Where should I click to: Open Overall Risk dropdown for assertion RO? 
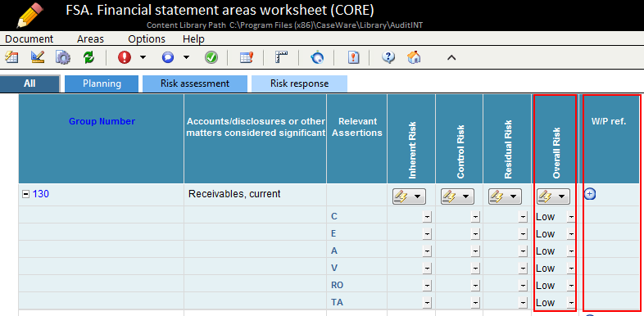570,286
